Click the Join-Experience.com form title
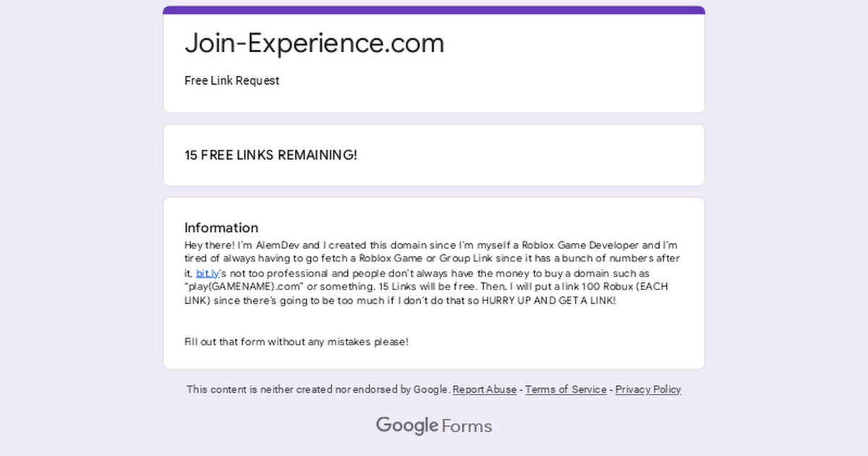Screen dimensions: 868x456 pos(314,43)
